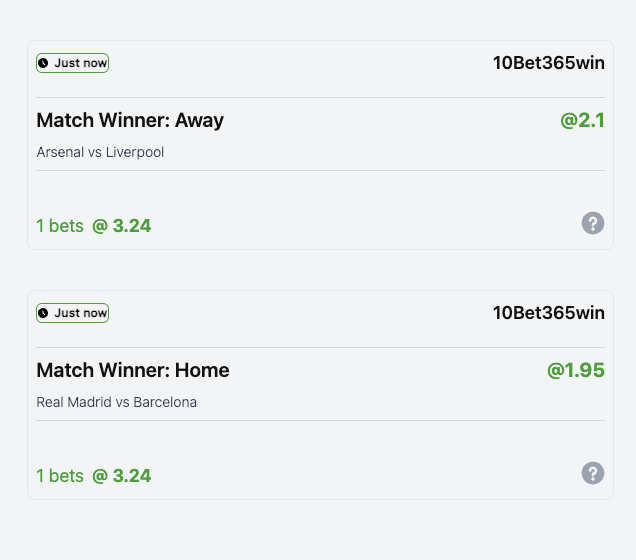The image size is (636, 560).
Task: Click "Just now" text on the Match Winner: Home card
Action: coord(80,313)
